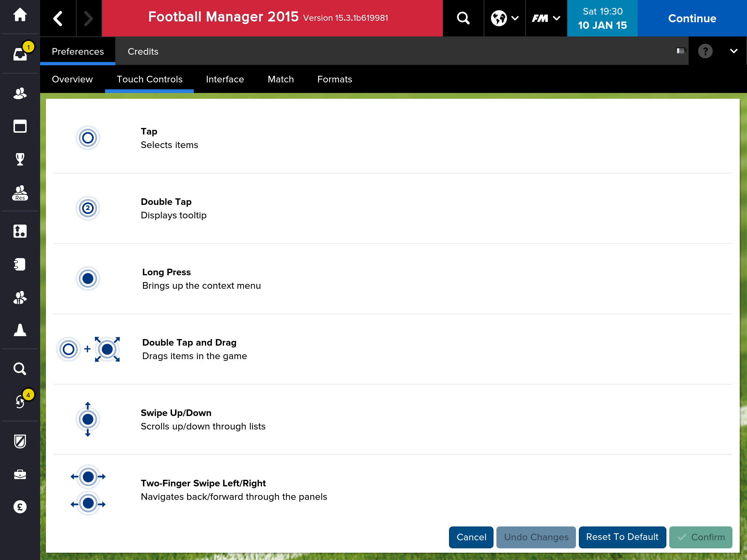Screen dimensions: 747x560
Task: Open the Match preferences tab
Action: pos(280,79)
